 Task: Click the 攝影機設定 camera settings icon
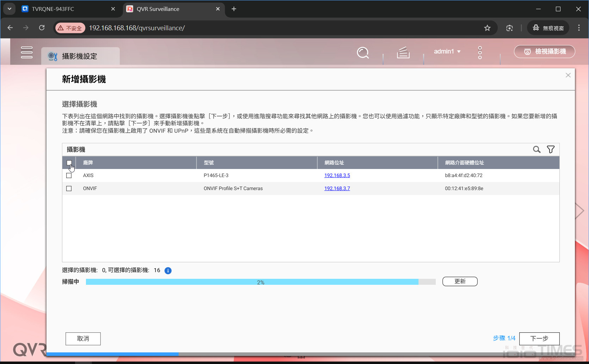[x=53, y=56]
